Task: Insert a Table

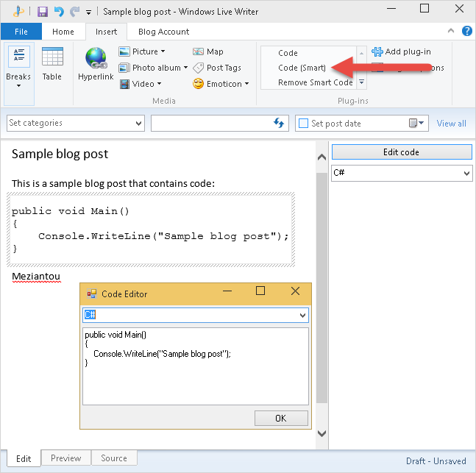Action: pyautogui.click(x=52, y=64)
